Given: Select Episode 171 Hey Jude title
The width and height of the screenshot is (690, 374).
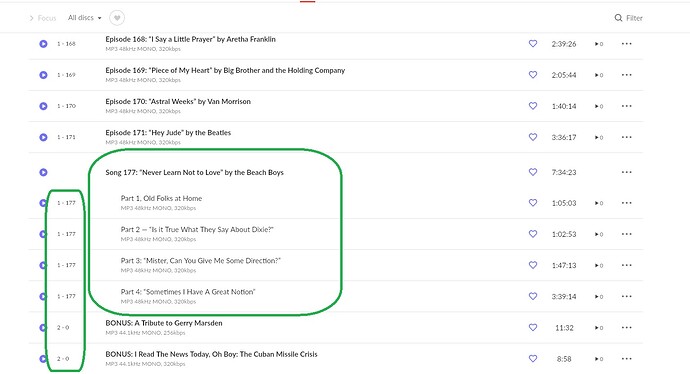Looking at the screenshot, I should 168,133.
